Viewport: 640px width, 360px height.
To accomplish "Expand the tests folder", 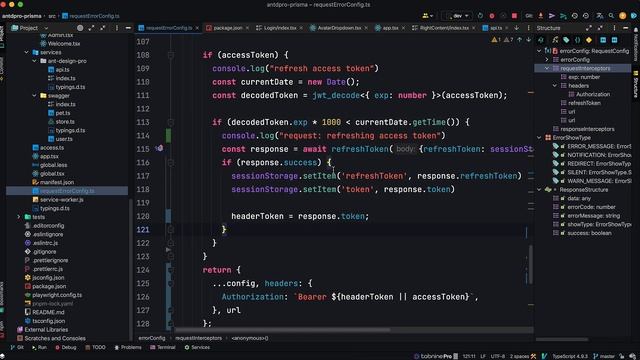I will (19, 217).
